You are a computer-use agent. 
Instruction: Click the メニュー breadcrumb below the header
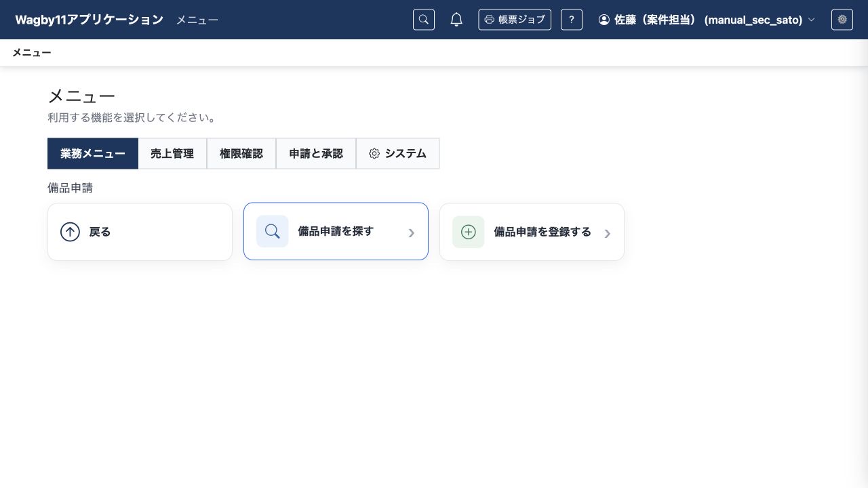32,53
